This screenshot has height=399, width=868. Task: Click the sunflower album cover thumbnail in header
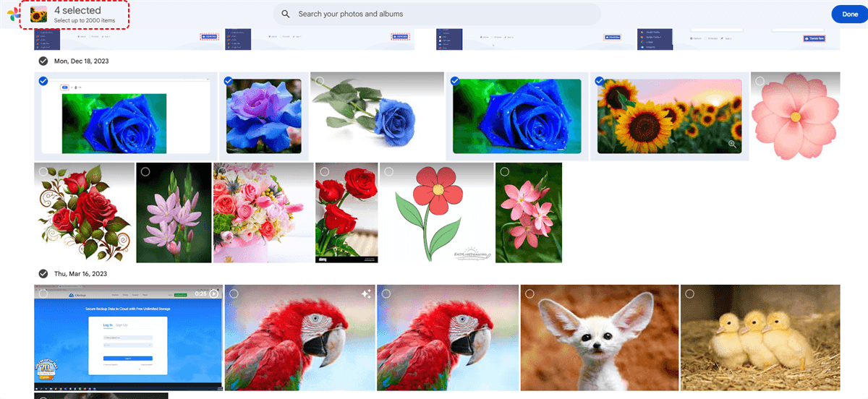pyautogui.click(x=39, y=14)
